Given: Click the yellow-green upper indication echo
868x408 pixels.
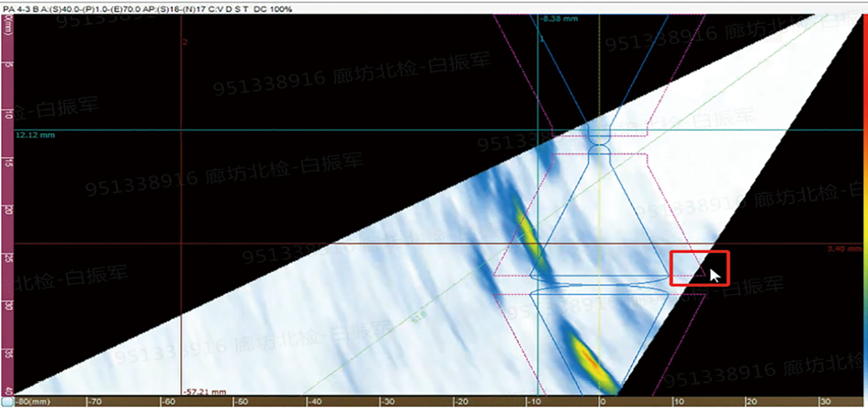Looking at the screenshot, I should (x=531, y=236).
